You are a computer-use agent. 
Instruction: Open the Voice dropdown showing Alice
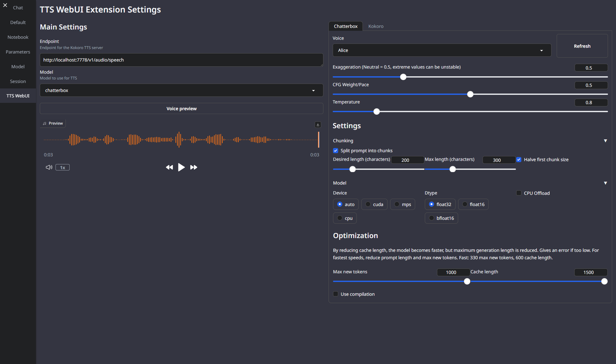(441, 50)
